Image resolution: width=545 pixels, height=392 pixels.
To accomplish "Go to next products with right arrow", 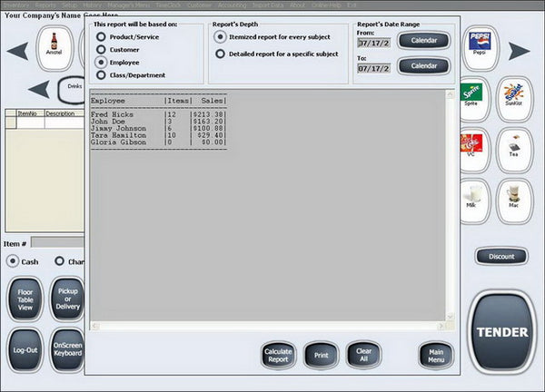I will (519, 51).
